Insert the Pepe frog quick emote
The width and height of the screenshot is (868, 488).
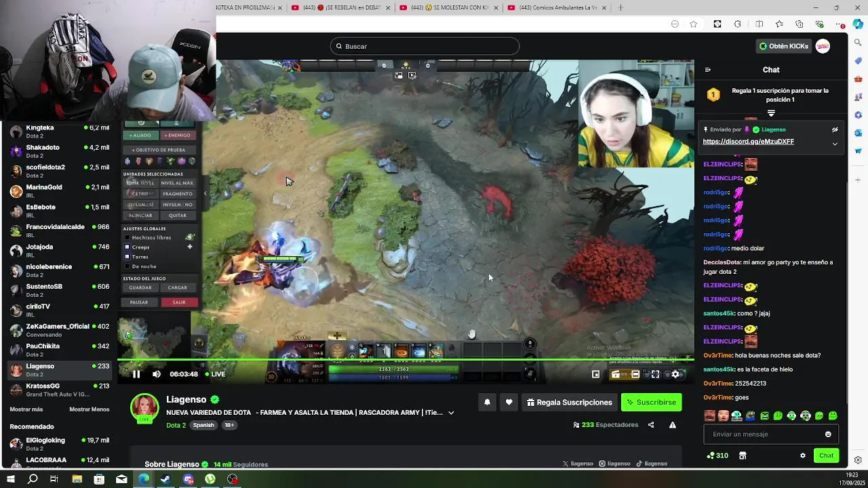tap(751, 415)
